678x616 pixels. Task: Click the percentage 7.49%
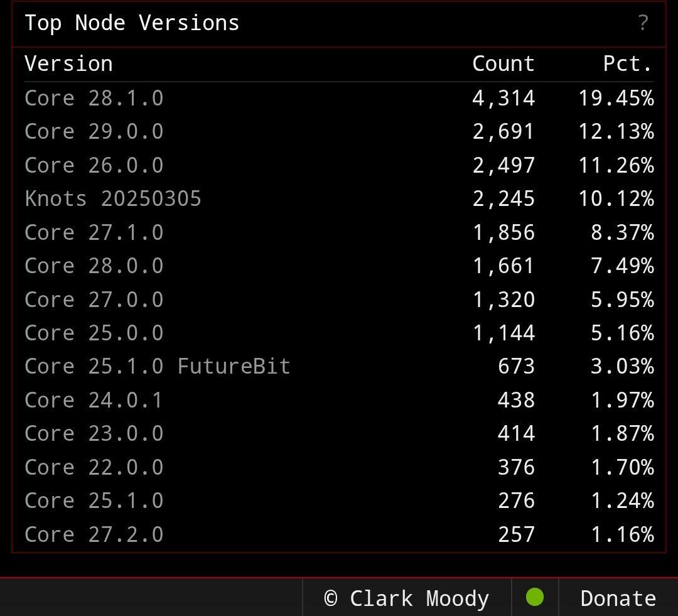pos(622,266)
